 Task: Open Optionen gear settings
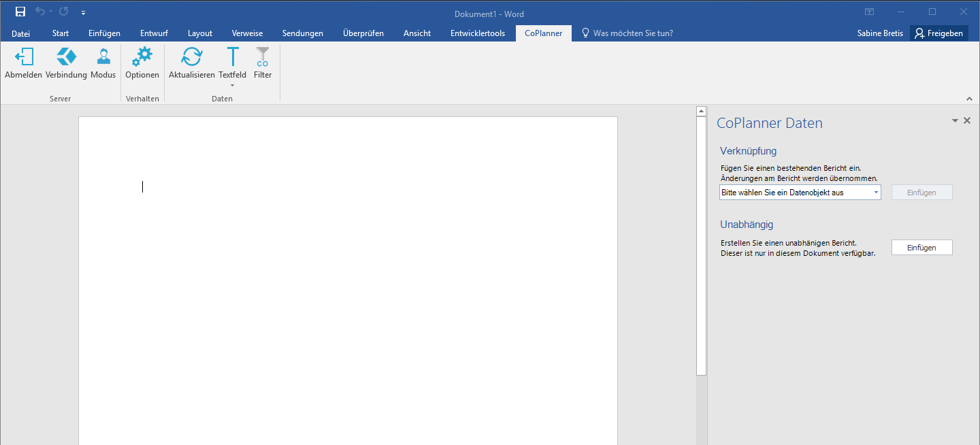142,57
